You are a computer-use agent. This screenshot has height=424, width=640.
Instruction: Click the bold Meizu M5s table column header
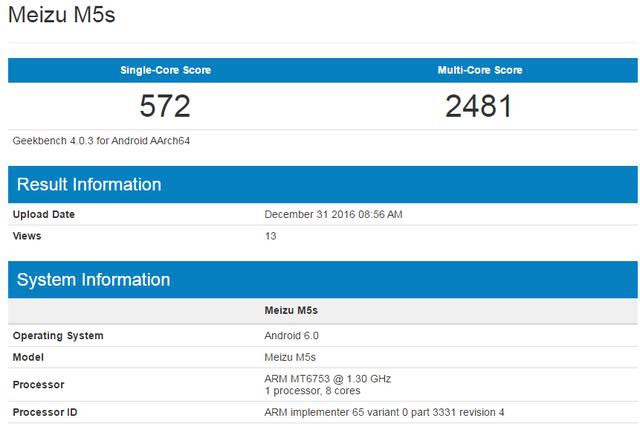coord(290,311)
